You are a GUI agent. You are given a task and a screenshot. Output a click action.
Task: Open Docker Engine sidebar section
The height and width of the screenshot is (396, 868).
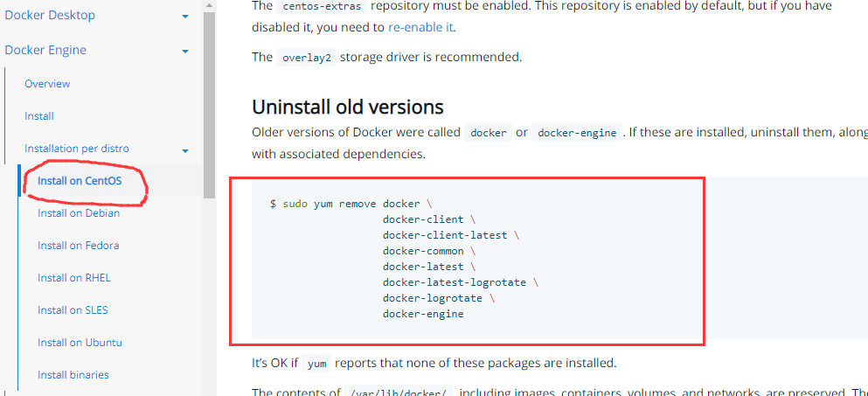(x=45, y=50)
